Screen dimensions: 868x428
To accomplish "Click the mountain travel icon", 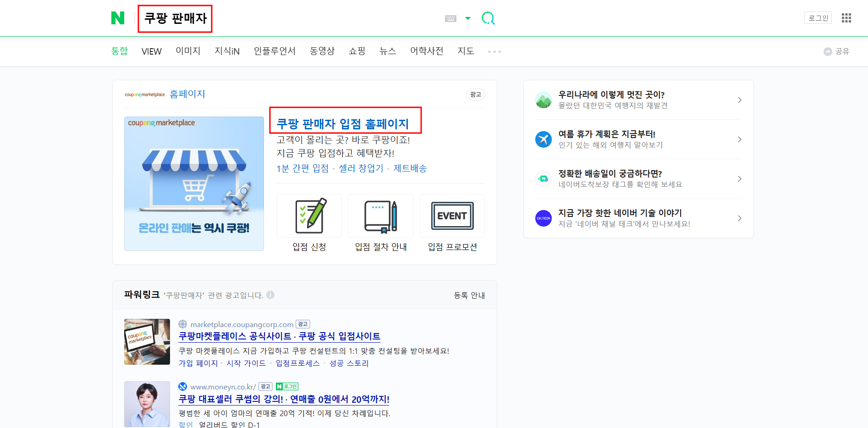I will [x=544, y=100].
